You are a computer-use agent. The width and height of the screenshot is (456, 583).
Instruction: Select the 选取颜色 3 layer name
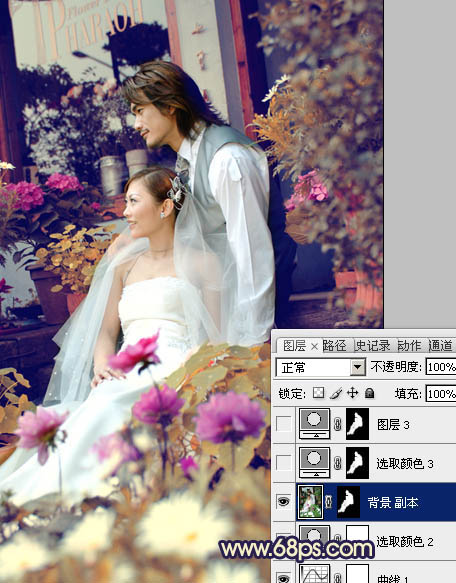click(405, 463)
